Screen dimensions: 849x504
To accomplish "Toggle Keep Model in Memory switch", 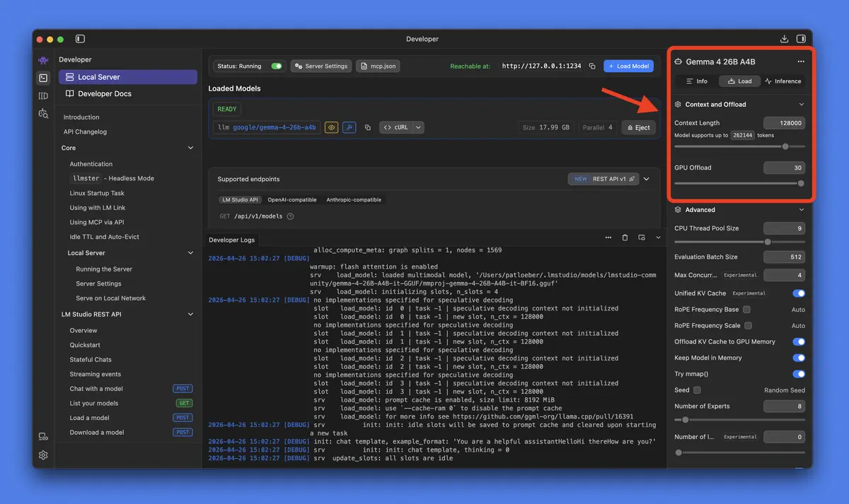I will pos(799,358).
